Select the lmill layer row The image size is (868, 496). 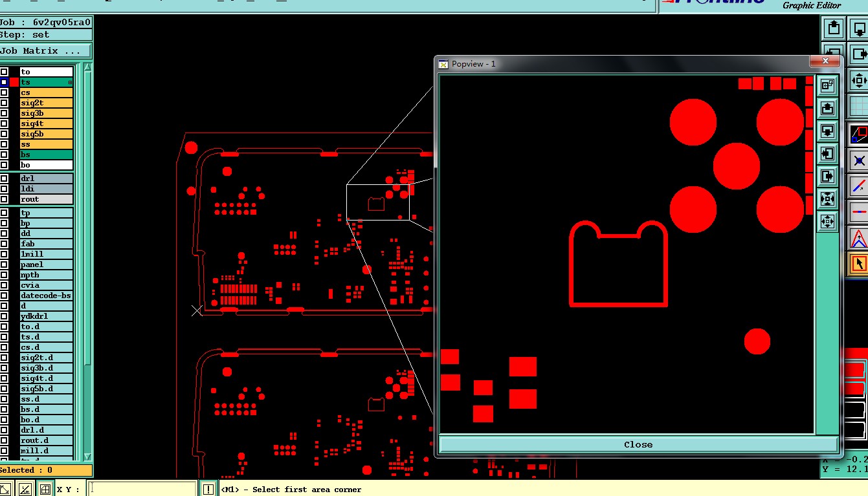point(46,254)
